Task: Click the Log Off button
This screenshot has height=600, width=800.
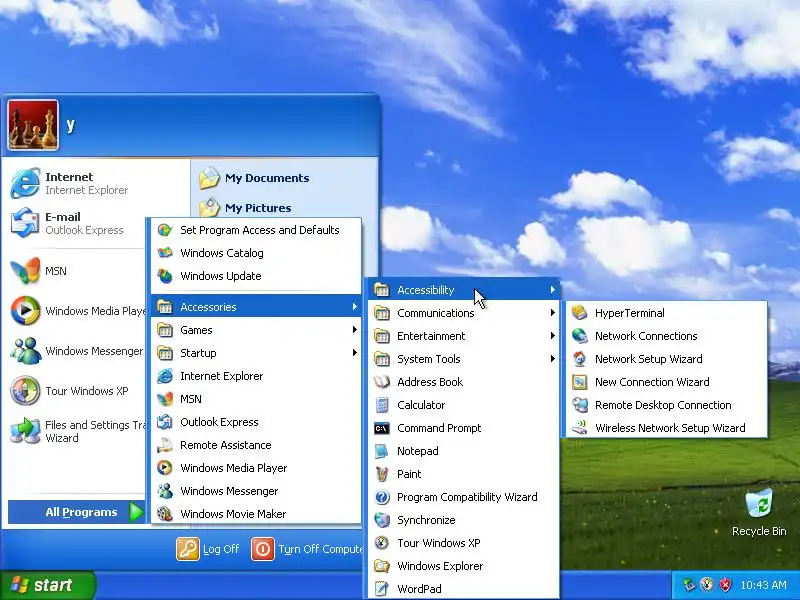Action: pyautogui.click(x=208, y=549)
